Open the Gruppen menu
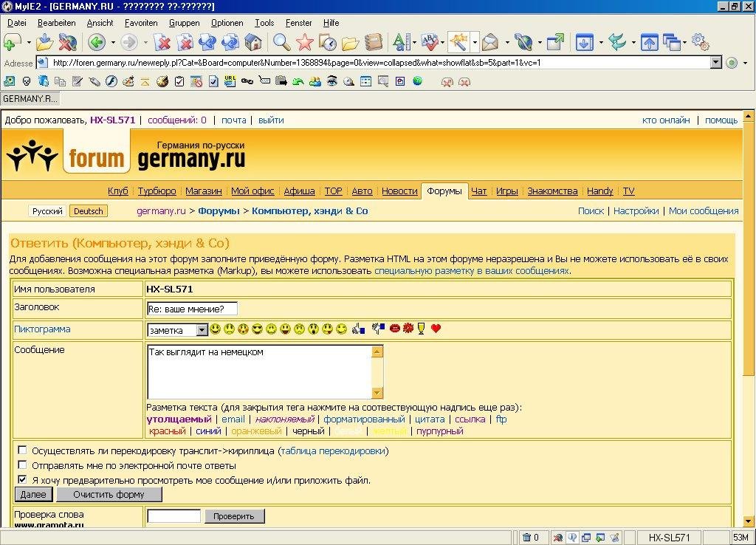Image resolution: width=756 pixels, height=545 pixels. (x=184, y=23)
